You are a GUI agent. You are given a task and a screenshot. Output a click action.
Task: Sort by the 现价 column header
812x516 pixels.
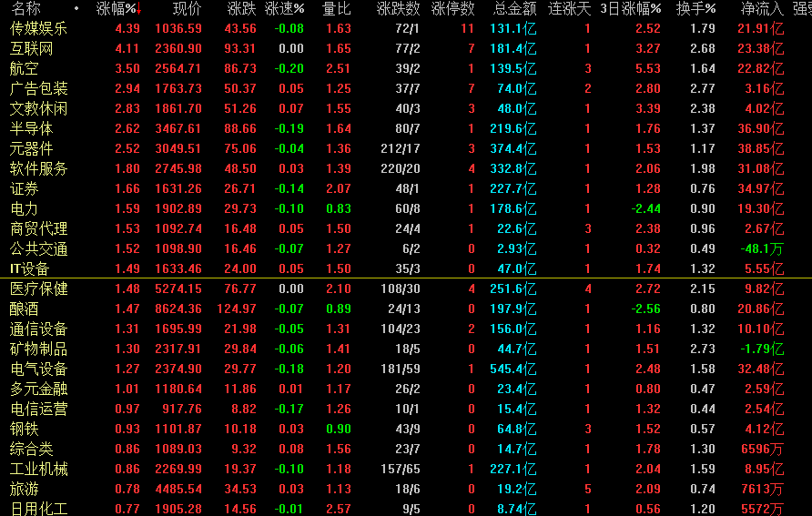[187, 8]
